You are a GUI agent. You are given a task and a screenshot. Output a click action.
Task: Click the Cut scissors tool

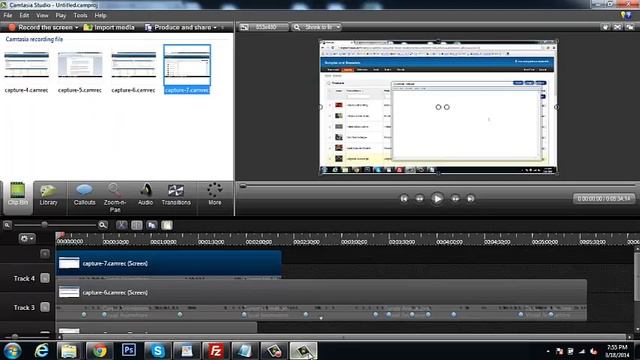pos(122,225)
